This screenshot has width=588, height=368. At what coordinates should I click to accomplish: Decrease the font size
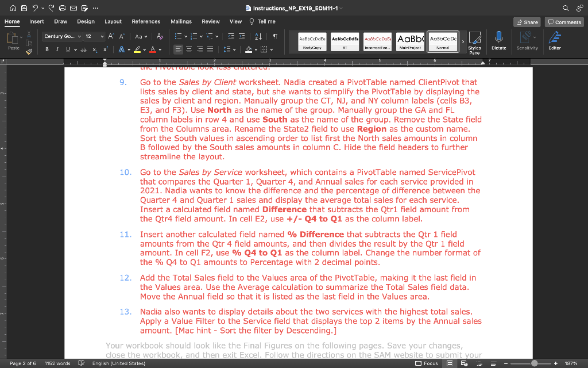coord(122,36)
